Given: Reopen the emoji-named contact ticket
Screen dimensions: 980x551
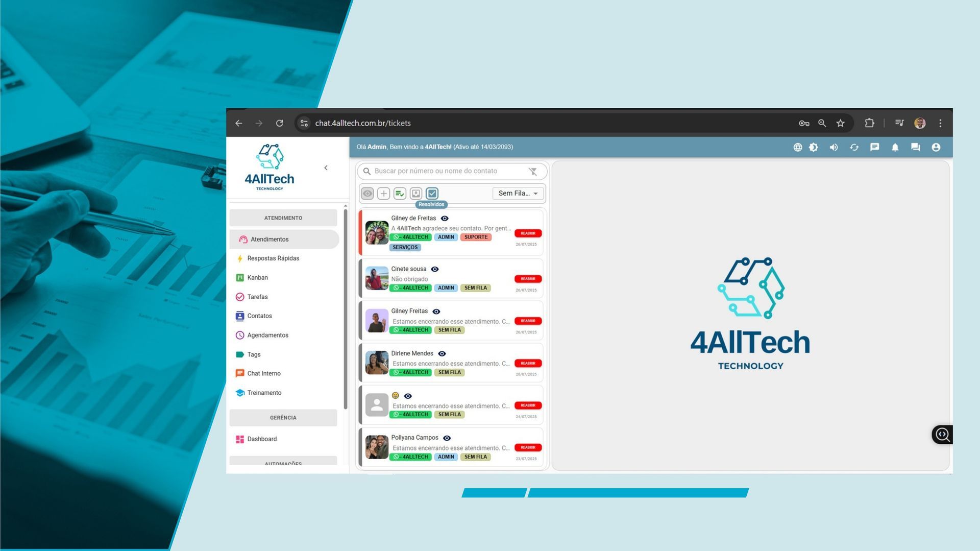Looking at the screenshot, I should click(x=528, y=405).
